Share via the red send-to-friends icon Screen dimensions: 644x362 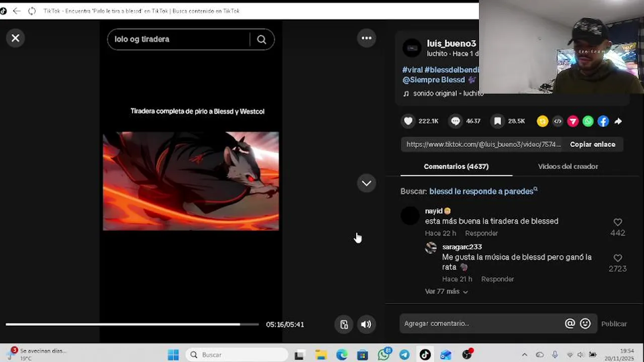pos(573,121)
